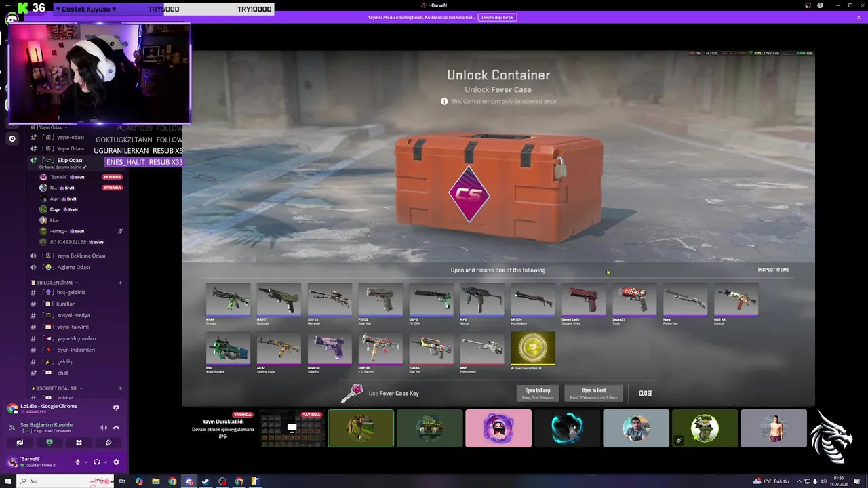This screenshot has width=868, height=488.
Task: Select the Desert Eagle Serpent Strike skin
Action: (x=584, y=304)
